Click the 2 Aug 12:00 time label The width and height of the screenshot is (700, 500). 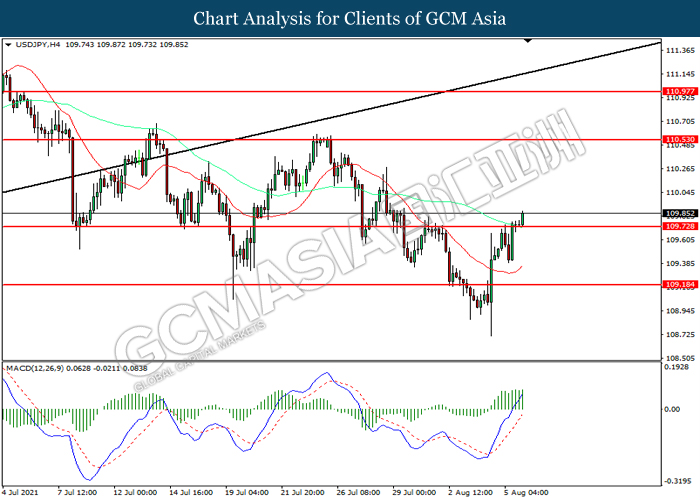[471, 492]
